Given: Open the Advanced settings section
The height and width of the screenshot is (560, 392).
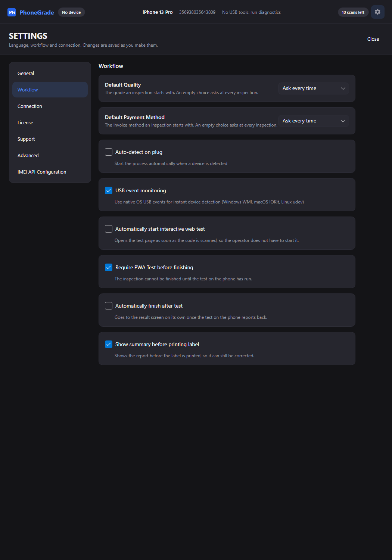Looking at the screenshot, I should (50, 156).
